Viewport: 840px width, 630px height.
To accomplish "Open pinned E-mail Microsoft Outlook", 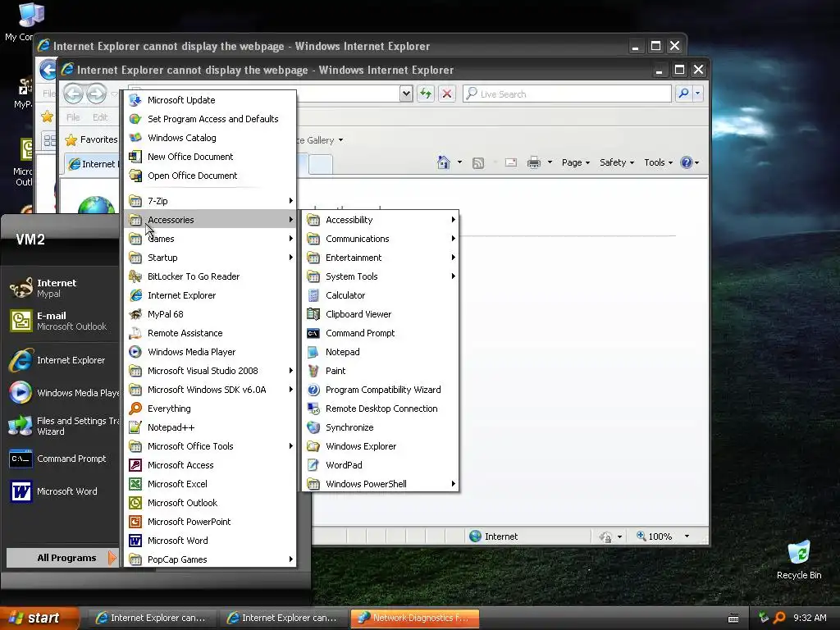I will [62, 321].
